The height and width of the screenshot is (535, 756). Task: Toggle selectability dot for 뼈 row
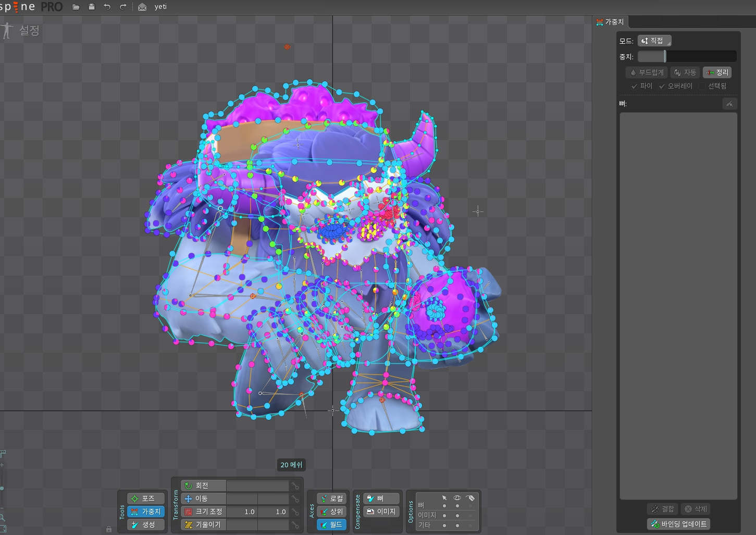(x=444, y=505)
